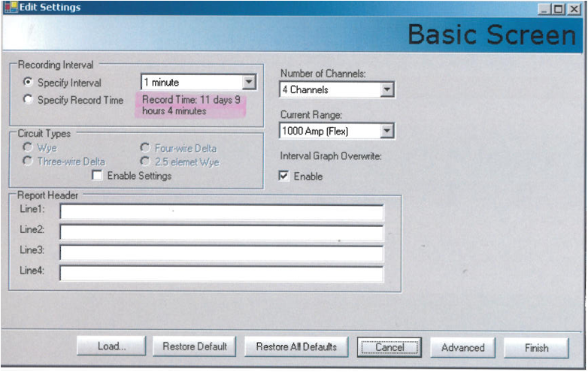Close the Edit Settings window

tap(574, 8)
